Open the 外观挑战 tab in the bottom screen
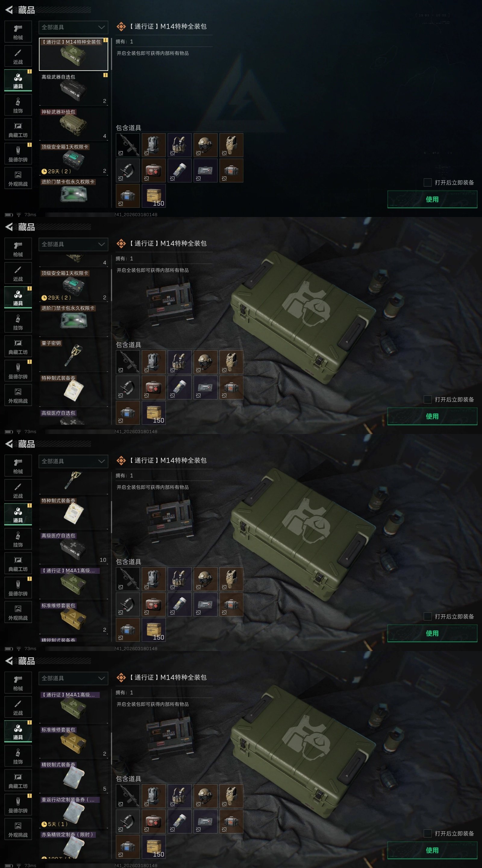Image resolution: width=482 pixels, height=868 pixels. point(18,829)
